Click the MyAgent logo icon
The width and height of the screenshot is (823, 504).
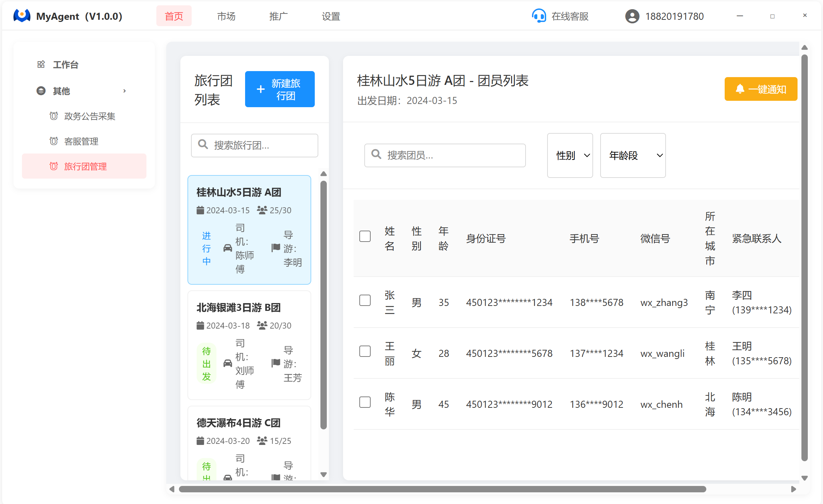tap(22, 16)
